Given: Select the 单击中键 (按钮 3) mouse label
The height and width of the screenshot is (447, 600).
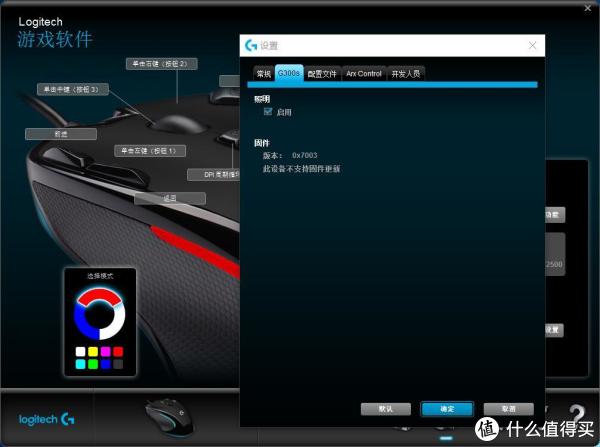Looking at the screenshot, I should coord(73,89).
